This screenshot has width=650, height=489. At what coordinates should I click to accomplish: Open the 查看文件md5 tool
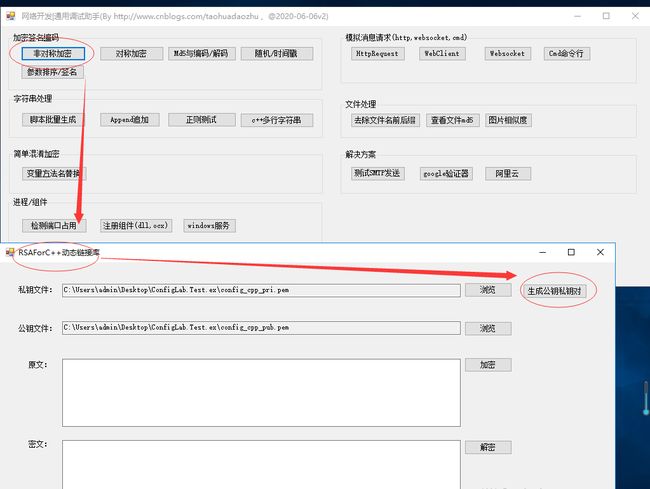point(453,120)
